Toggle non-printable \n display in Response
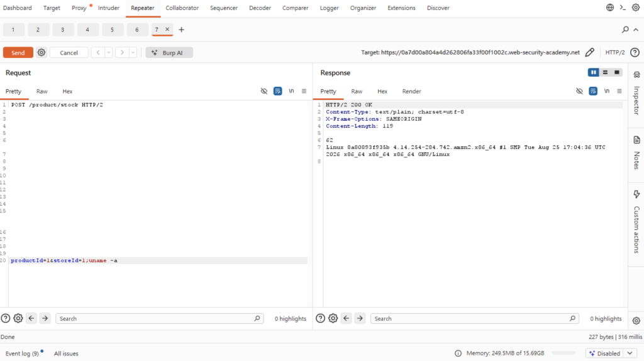This screenshot has height=361, width=644. 607,91
